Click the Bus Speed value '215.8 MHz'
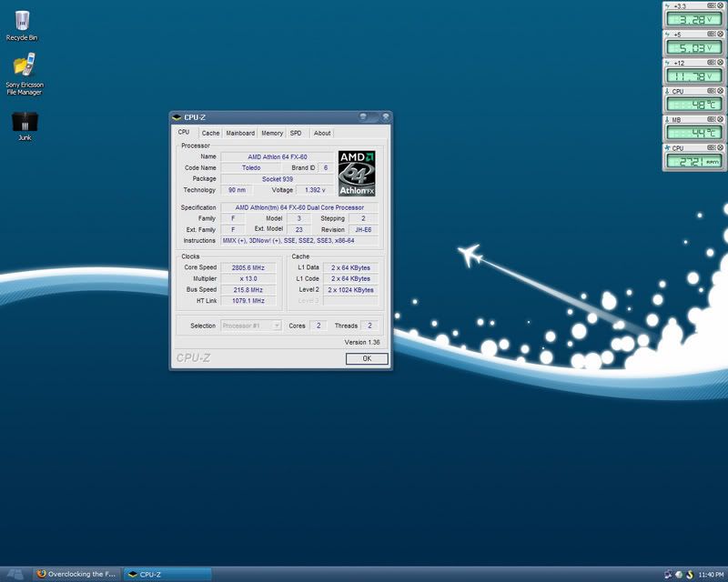Image resolution: width=728 pixels, height=582 pixels. point(248,290)
